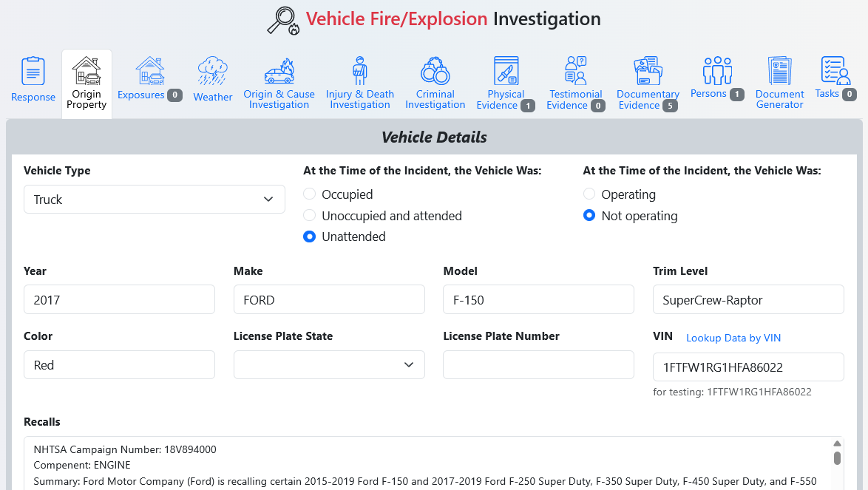The image size is (868, 490).
Task: Open Criminal Investigation handcuffs icon
Action: pyautogui.click(x=435, y=71)
